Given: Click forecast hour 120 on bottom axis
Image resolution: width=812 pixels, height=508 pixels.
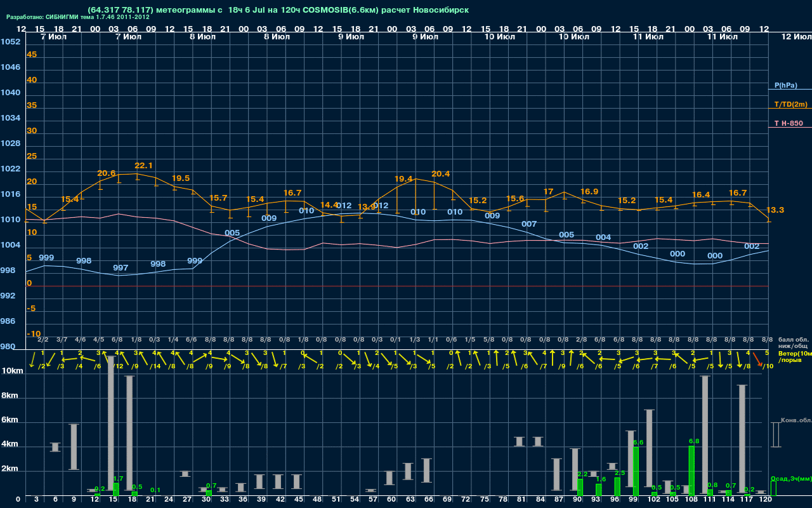Looking at the screenshot, I should [x=765, y=500].
